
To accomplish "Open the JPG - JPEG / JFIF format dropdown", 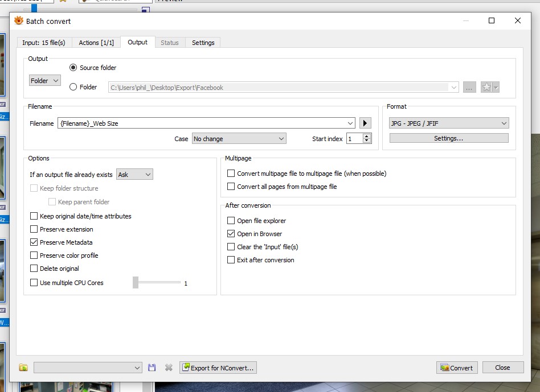I will (449, 123).
